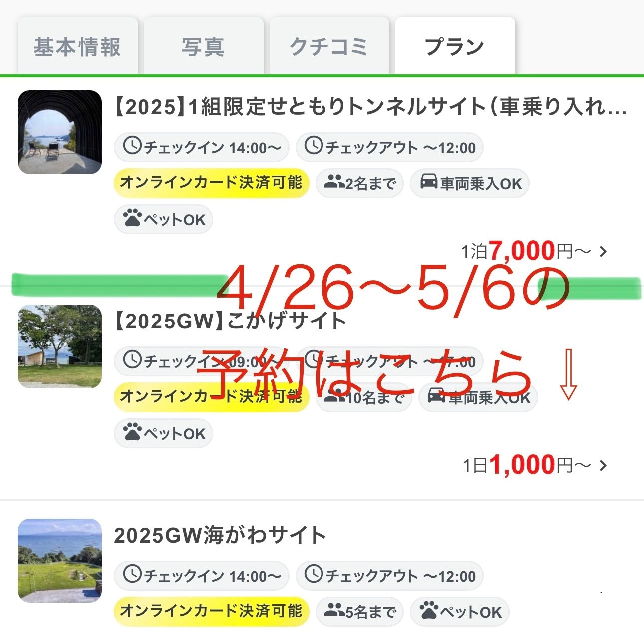The image size is (644, 644).
Task: Click the paw icon on 海がわサイト ペットOK
Action: 429,611
